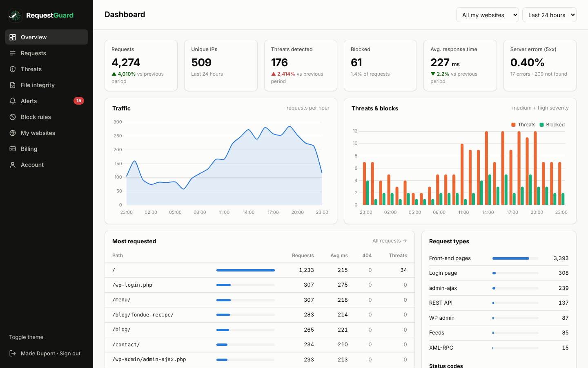Navigate to File integrity
The height and width of the screenshot is (368, 588).
tap(47, 85)
